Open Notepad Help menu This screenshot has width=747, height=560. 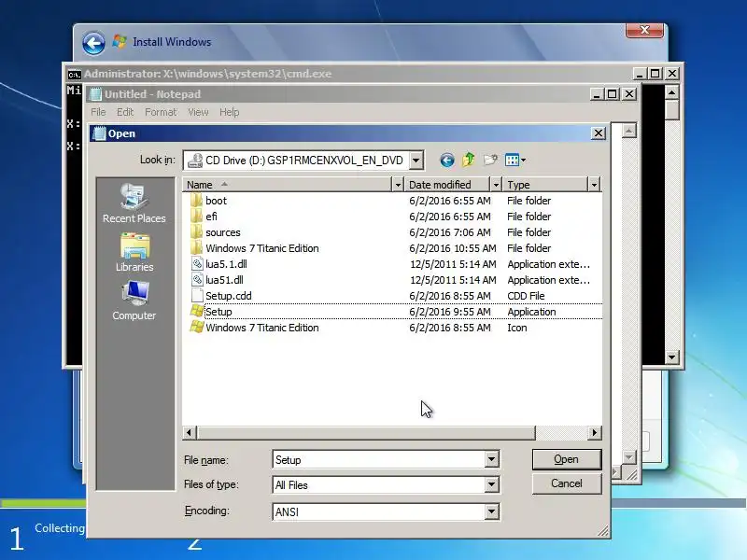229,112
